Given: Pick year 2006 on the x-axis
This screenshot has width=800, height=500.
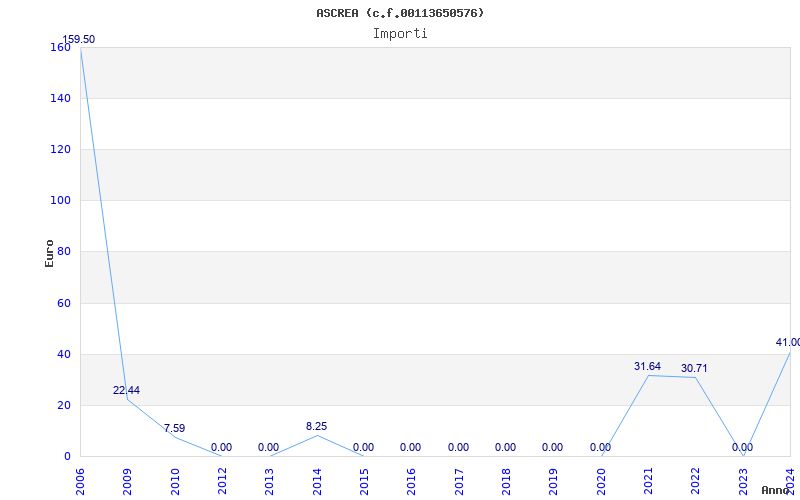Looking at the screenshot, I should click(x=80, y=482).
